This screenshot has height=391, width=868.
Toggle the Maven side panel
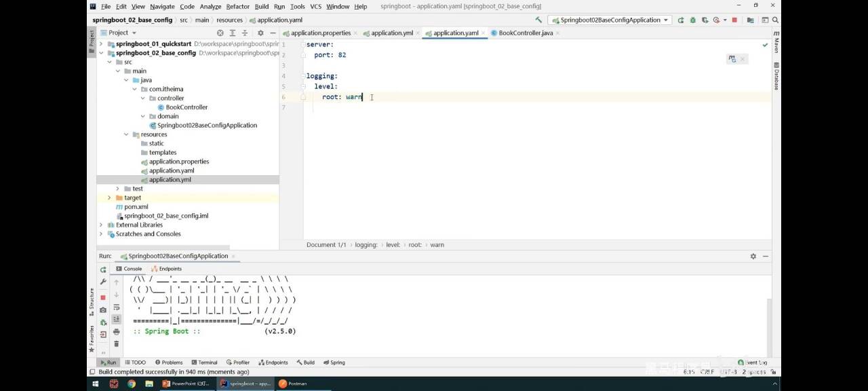coord(776,42)
